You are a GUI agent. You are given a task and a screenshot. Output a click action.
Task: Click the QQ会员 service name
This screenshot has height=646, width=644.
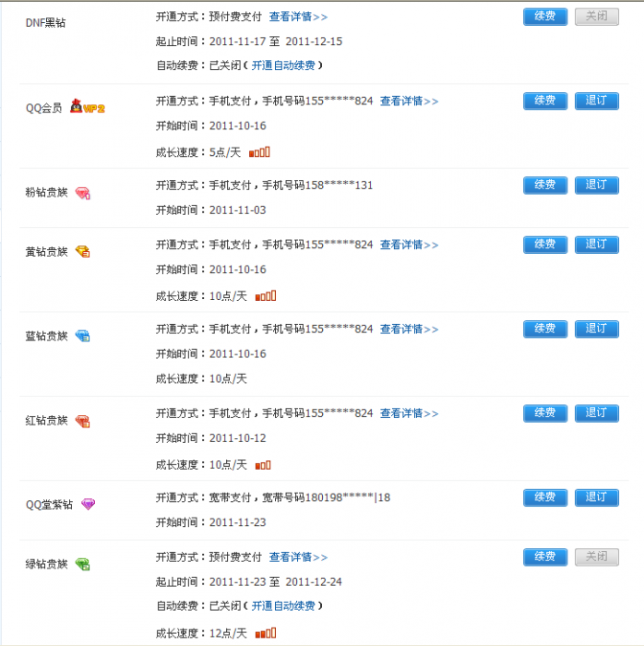pos(43,108)
